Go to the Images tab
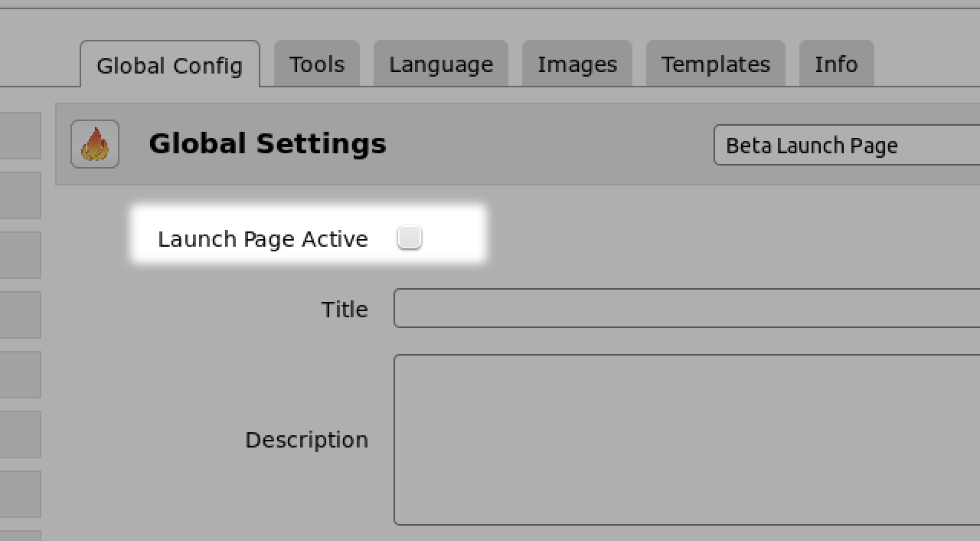This screenshot has width=980, height=541. [577, 64]
